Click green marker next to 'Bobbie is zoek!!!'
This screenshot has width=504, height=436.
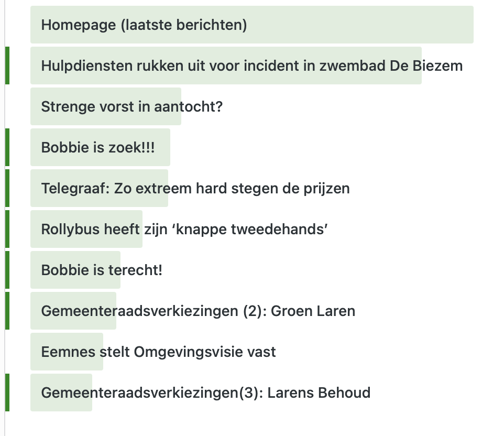coord(7,147)
